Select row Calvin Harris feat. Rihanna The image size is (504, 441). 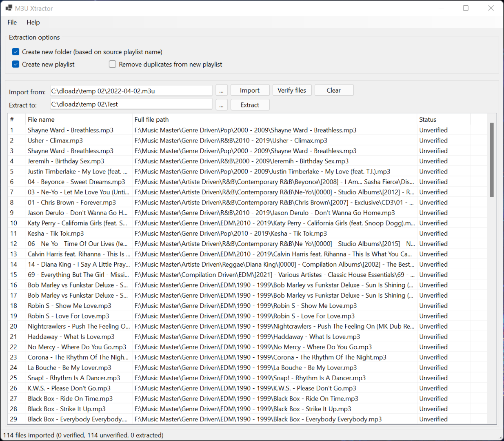point(247,254)
